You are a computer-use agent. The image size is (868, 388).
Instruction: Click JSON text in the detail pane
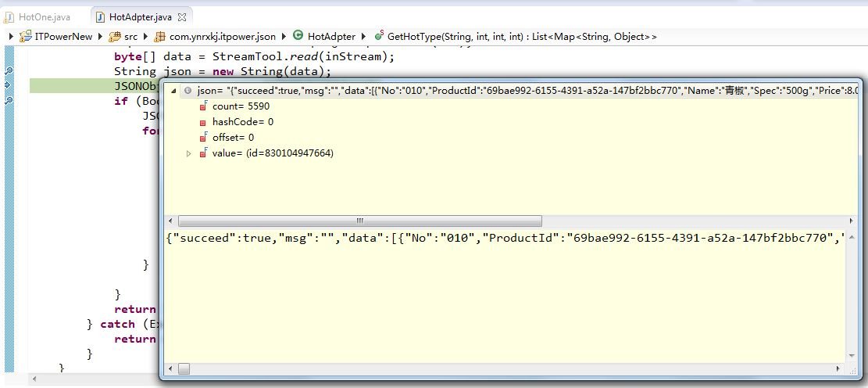tap(506, 239)
